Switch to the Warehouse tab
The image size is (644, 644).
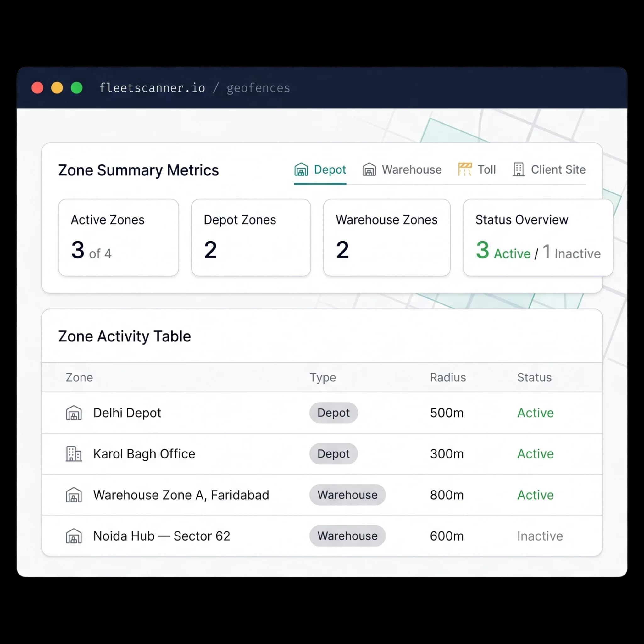tap(402, 170)
